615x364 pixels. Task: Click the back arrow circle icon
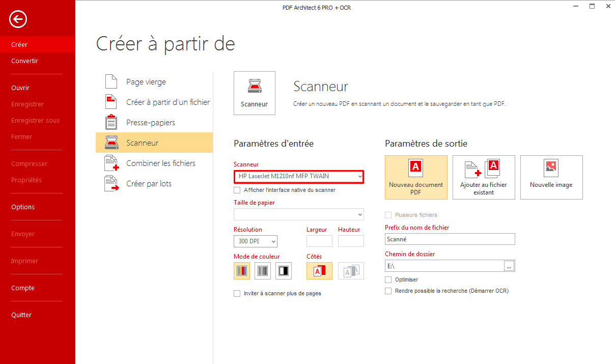[18, 19]
